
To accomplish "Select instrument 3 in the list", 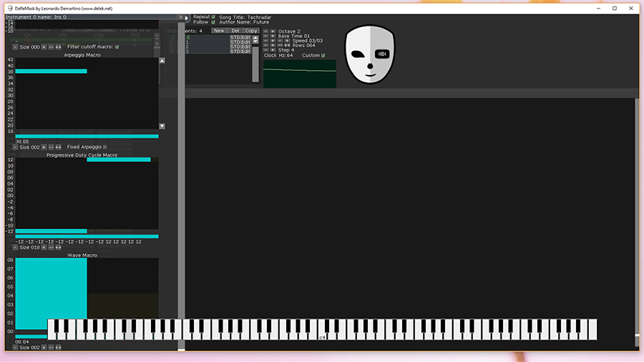I will 207,52.
